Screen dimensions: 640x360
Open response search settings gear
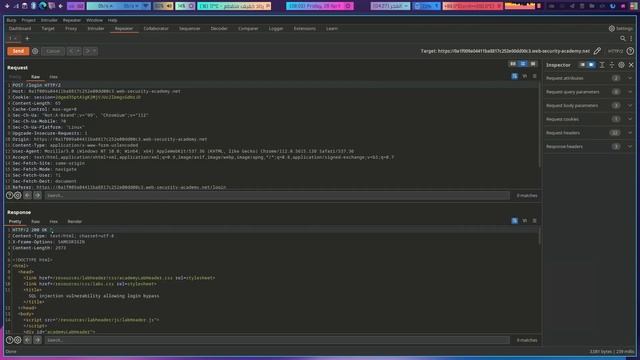pos(18,340)
